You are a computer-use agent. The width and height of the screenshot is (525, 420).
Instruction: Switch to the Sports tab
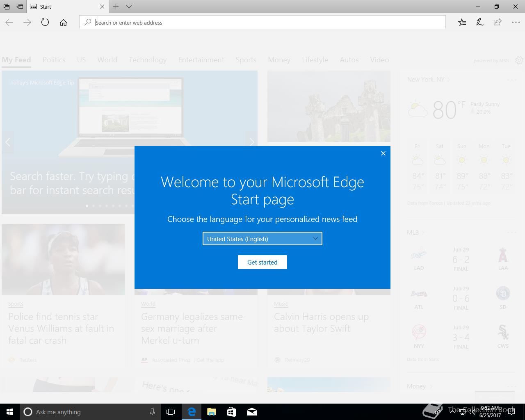(x=246, y=60)
